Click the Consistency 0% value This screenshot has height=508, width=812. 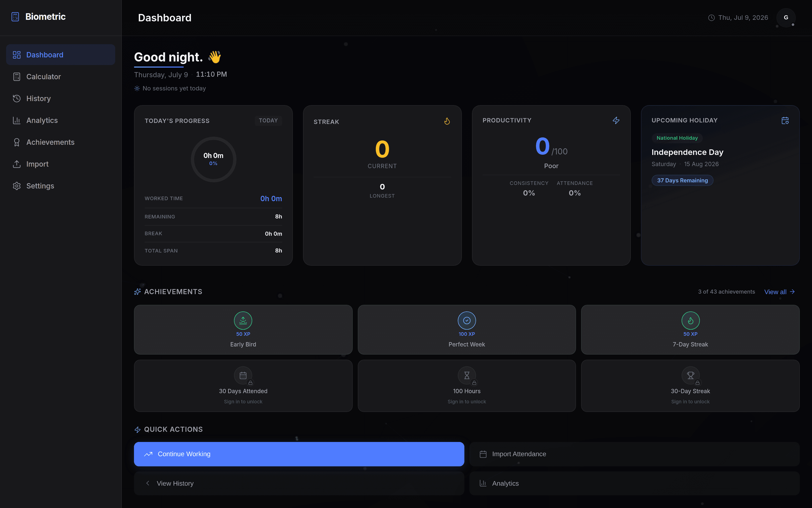point(529,193)
